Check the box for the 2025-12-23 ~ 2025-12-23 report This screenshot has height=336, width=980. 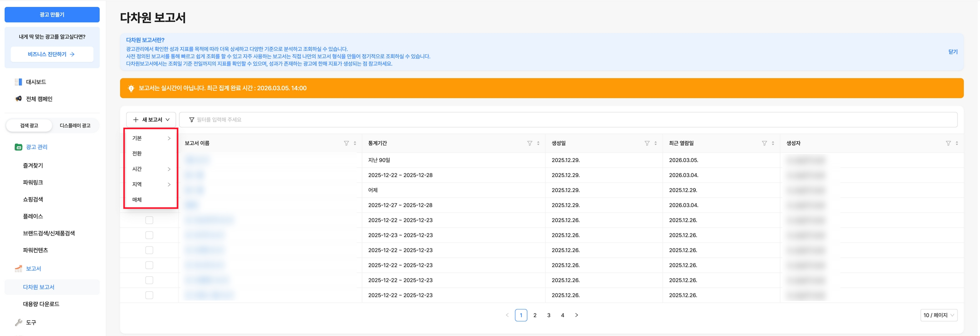click(149, 235)
